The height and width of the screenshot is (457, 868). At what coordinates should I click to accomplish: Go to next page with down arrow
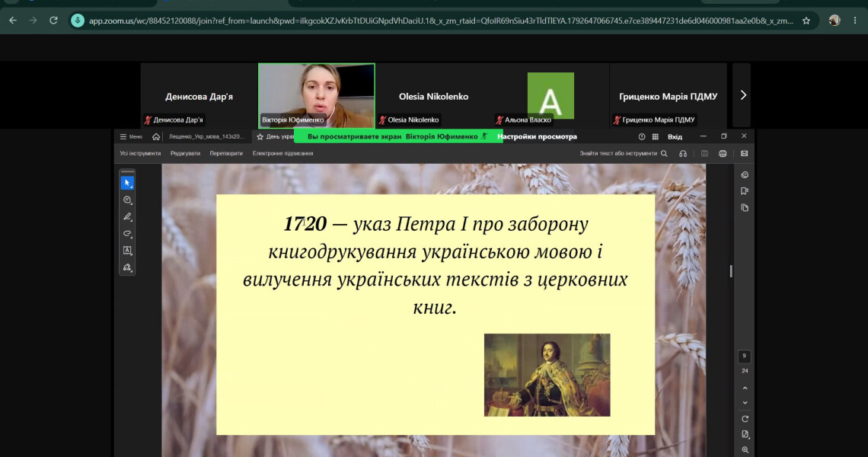point(745,403)
